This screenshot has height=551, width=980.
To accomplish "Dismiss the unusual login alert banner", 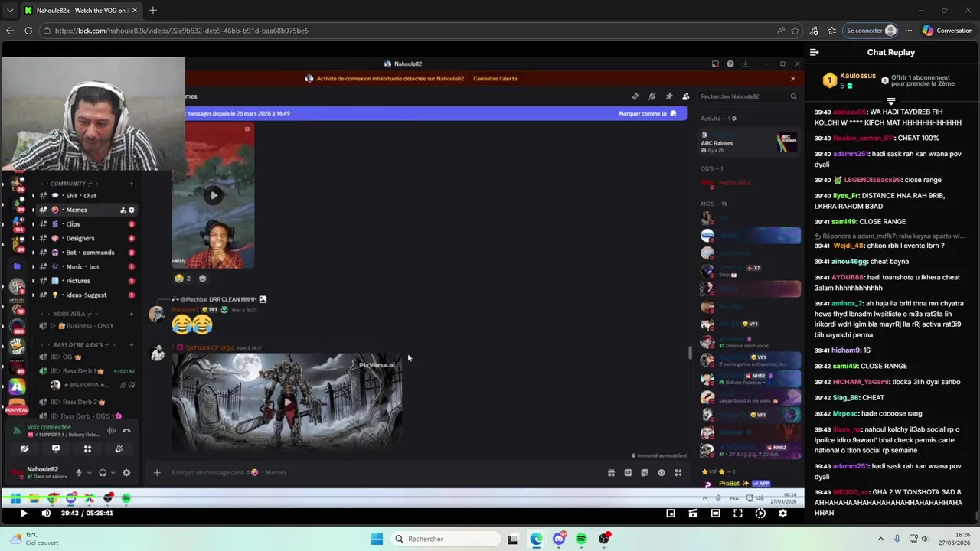I will [x=792, y=78].
